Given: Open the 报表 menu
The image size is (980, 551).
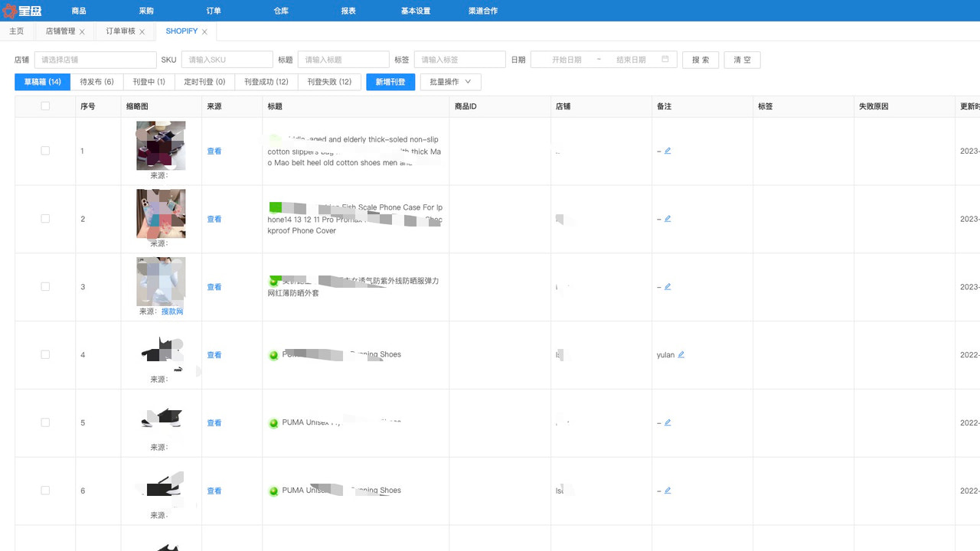Looking at the screenshot, I should (348, 11).
